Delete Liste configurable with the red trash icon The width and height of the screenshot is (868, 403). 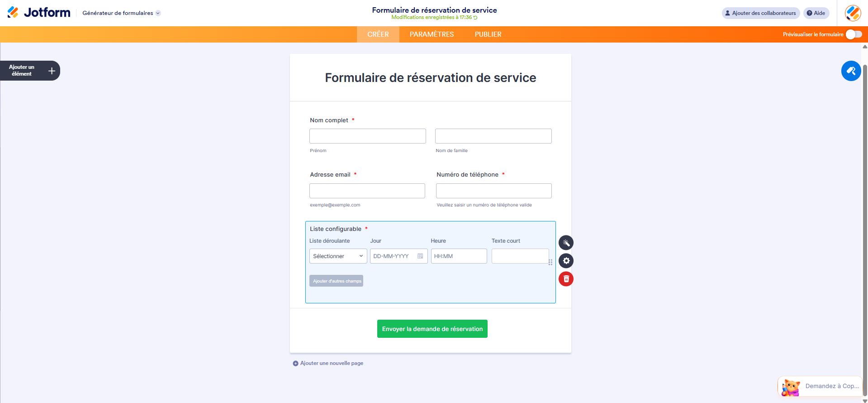pos(566,279)
